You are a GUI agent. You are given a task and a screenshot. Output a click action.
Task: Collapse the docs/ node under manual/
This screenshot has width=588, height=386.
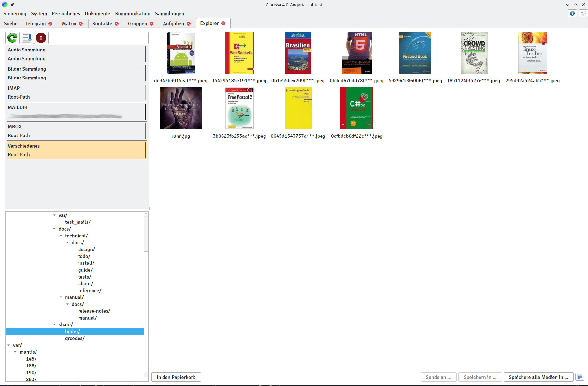(67, 304)
